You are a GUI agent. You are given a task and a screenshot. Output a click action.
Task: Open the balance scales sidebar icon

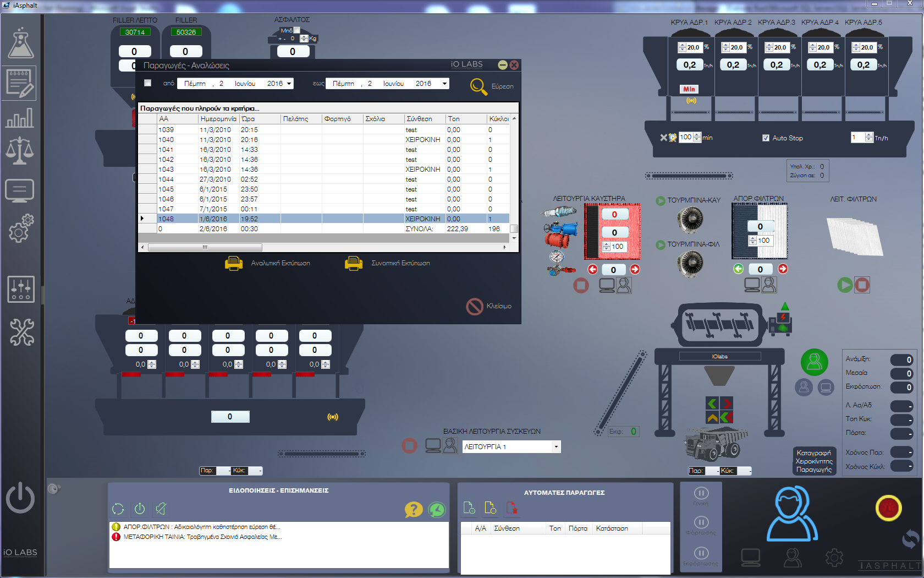point(20,150)
